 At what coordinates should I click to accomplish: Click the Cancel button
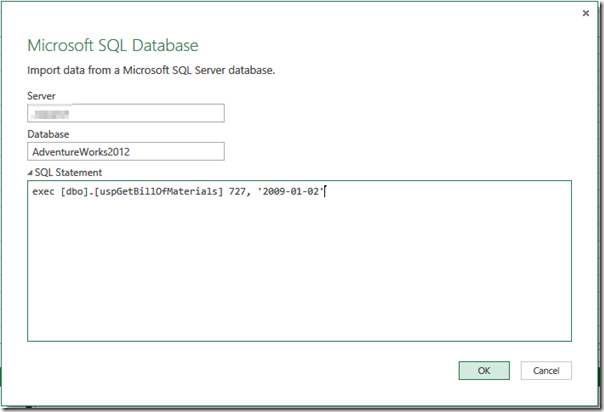(x=546, y=370)
